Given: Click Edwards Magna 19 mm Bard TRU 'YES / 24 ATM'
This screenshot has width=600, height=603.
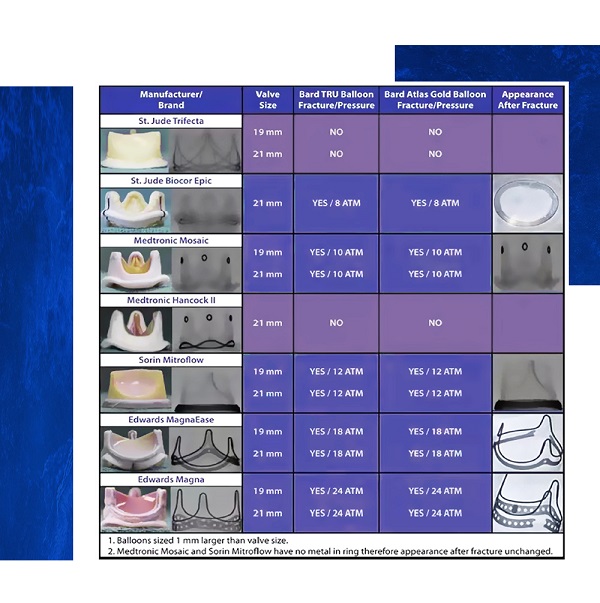Looking at the screenshot, I should pos(336,491).
